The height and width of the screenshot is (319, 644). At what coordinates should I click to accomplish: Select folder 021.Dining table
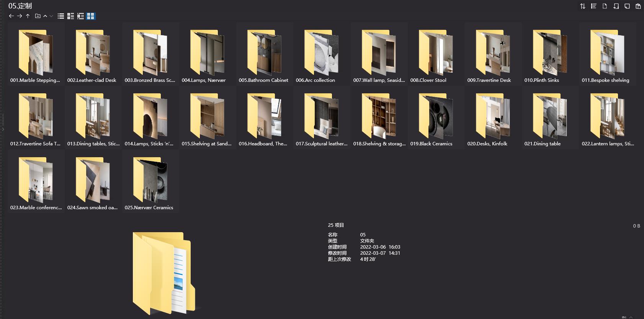click(x=550, y=117)
